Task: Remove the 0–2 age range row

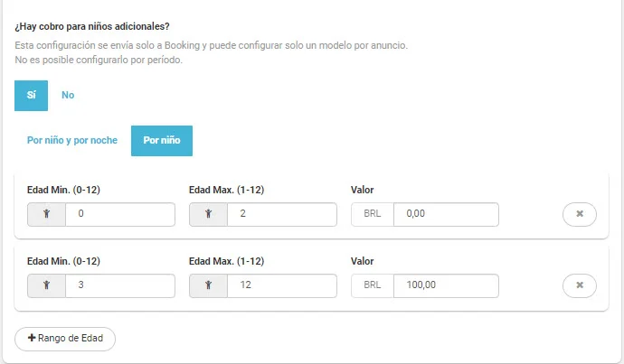Action: 580,215
